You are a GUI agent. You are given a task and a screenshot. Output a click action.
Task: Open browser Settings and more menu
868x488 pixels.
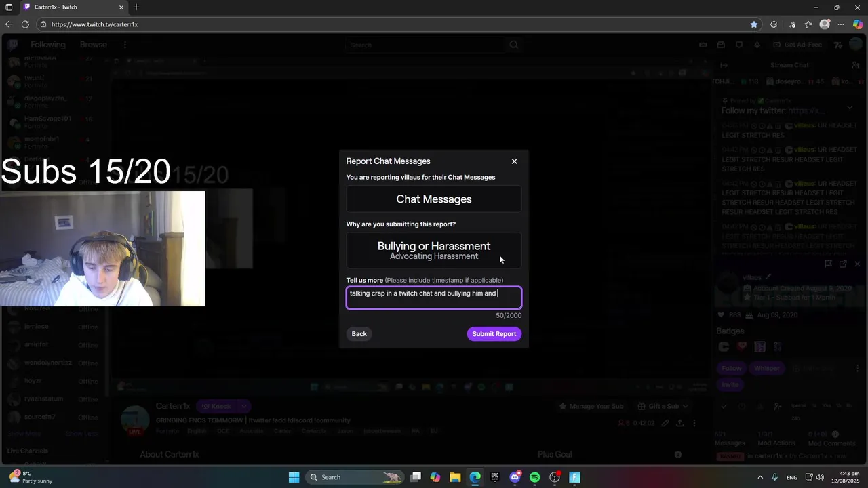[x=841, y=24]
